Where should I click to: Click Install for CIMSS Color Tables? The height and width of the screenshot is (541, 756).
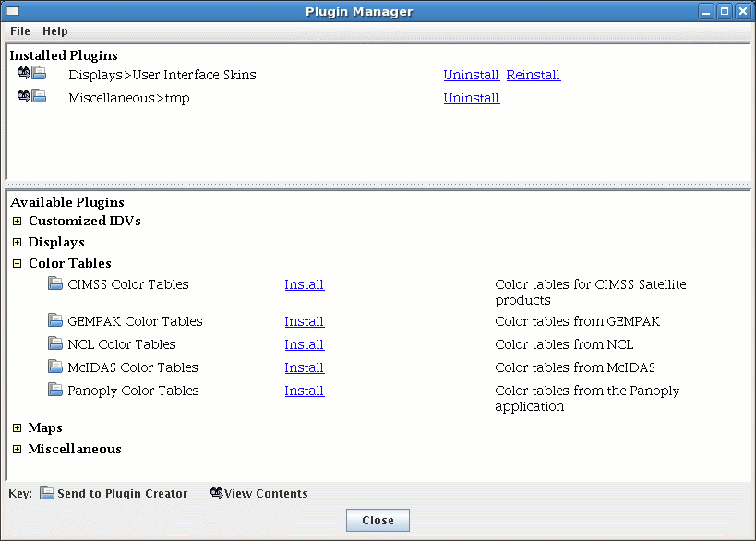coord(304,284)
